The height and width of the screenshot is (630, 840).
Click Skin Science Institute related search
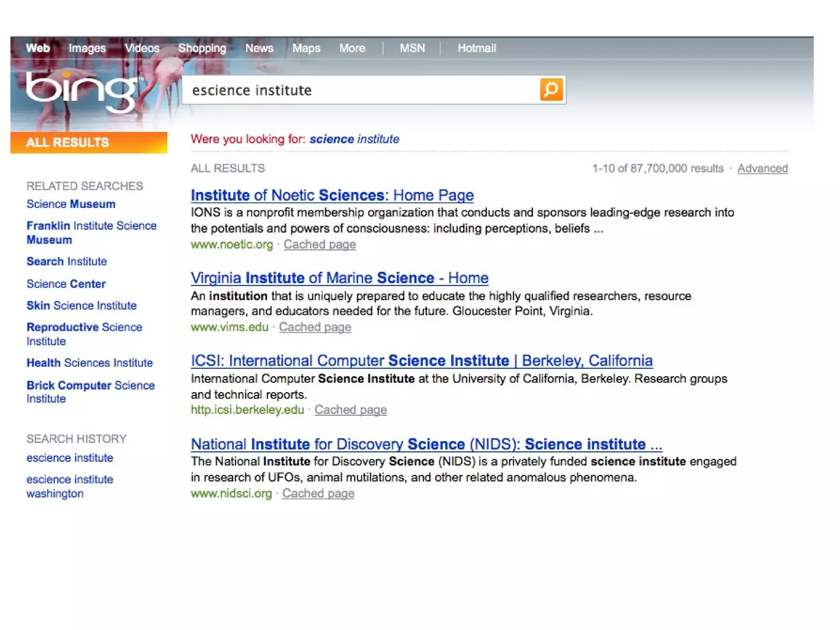click(81, 306)
